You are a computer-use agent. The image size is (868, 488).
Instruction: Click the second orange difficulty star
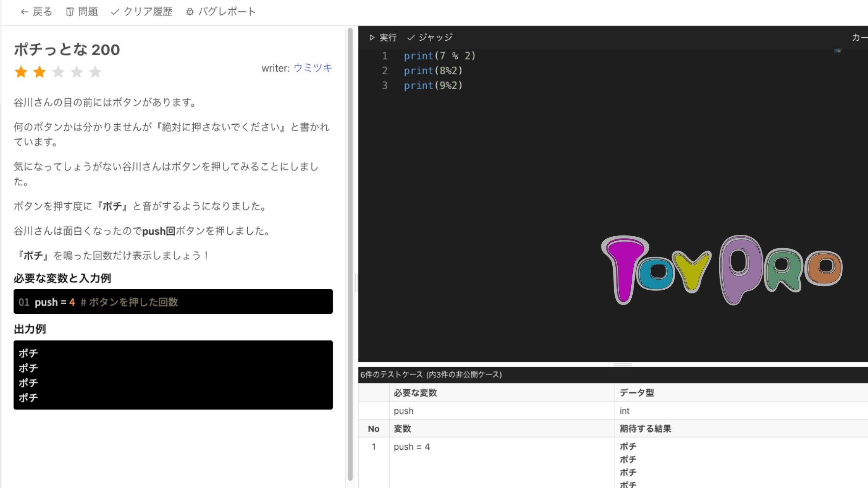pyautogui.click(x=40, y=72)
